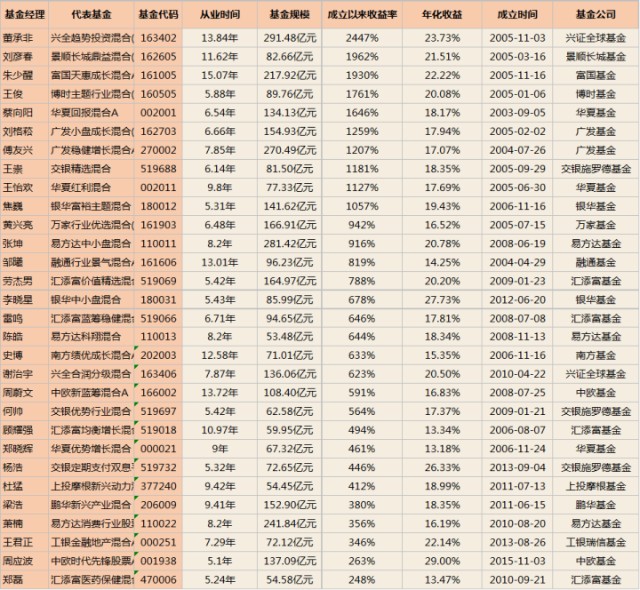Select fund code cell 163402

pos(158,38)
